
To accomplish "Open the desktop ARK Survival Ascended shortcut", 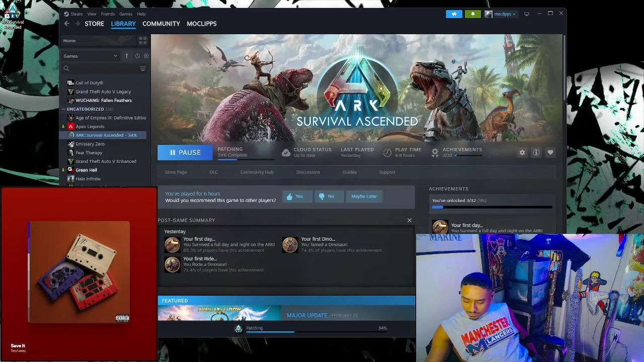I will pyautogui.click(x=12, y=17).
